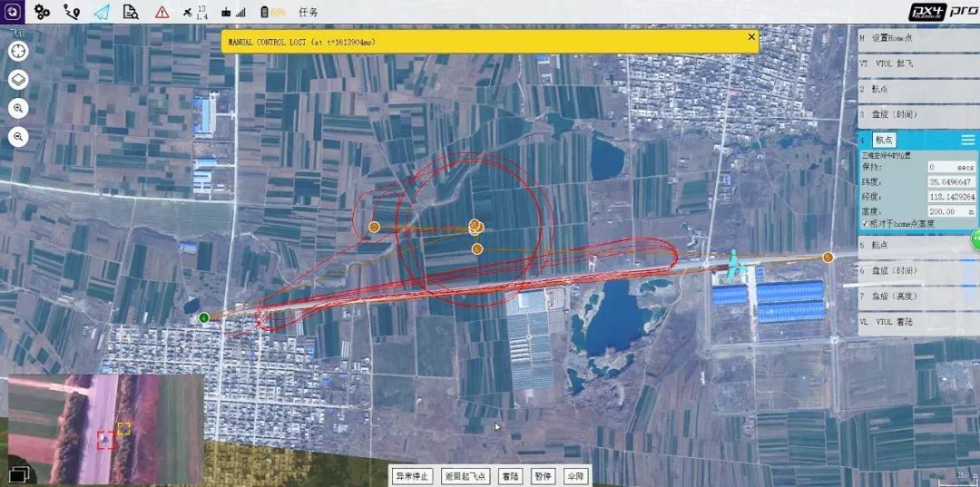This screenshot has width=980, height=487.
Task: Open the 航点 command type selector
Action: coord(883,140)
